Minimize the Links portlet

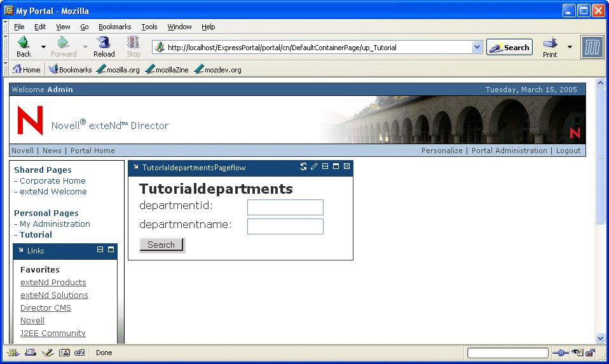coord(100,250)
